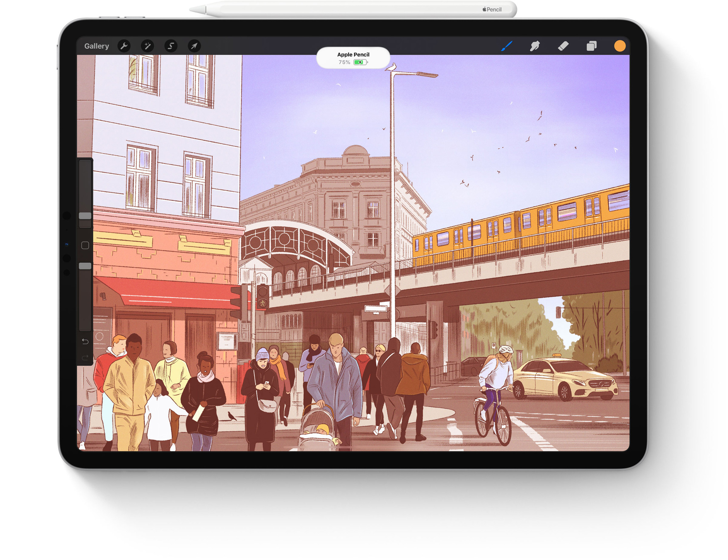The height and width of the screenshot is (560, 728).
Task: Tap the 75% battery level text
Action: pos(344,62)
